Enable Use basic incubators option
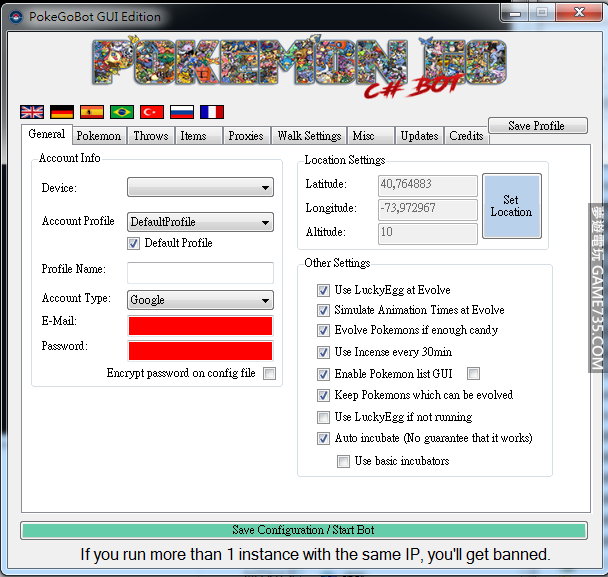This screenshot has width=608, height=577. 344,461
